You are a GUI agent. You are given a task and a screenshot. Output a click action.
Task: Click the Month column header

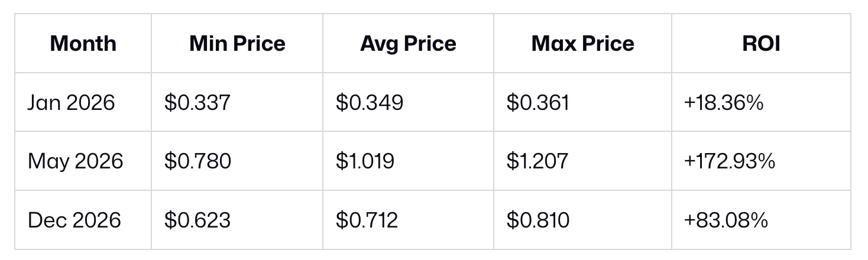[83, 44]
